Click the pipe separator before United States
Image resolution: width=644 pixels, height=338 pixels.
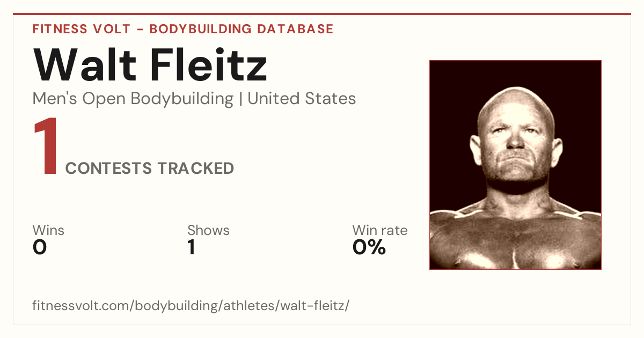click(x=241, y=99)
